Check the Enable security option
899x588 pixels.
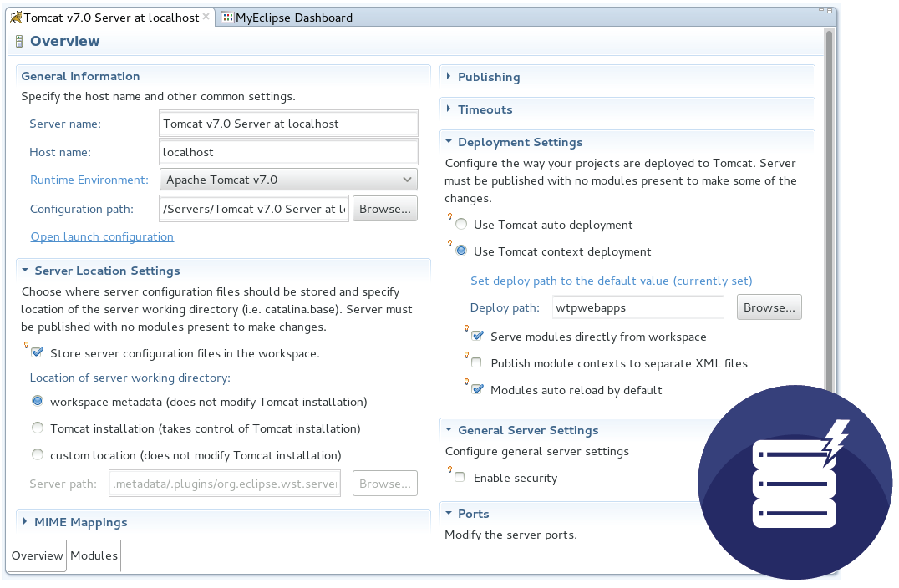(460, 478)
